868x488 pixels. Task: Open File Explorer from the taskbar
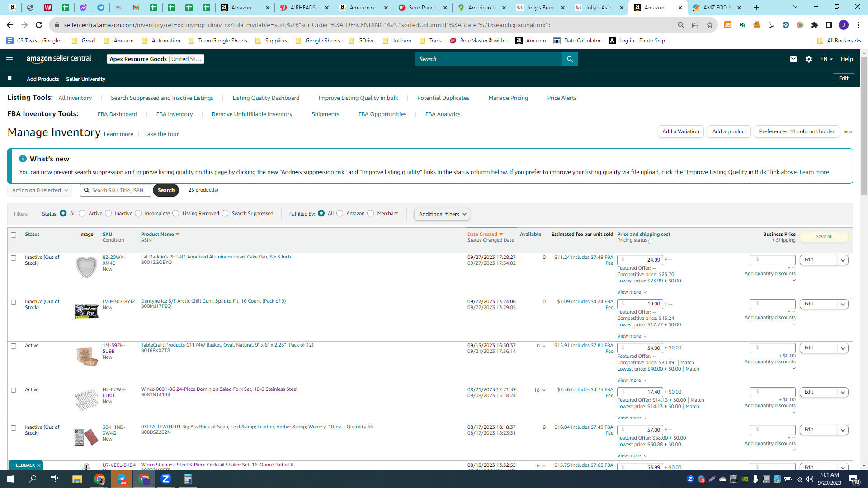pos(77,479)
